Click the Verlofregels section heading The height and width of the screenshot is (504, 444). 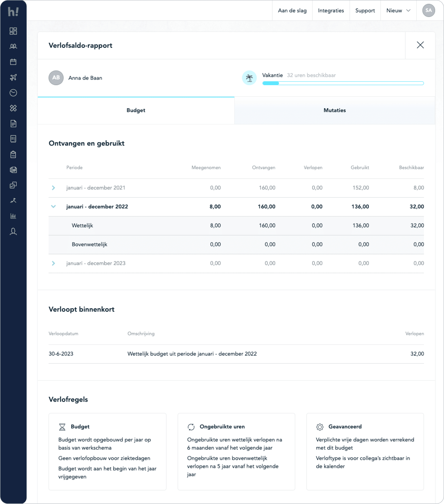tap(68, 400)
